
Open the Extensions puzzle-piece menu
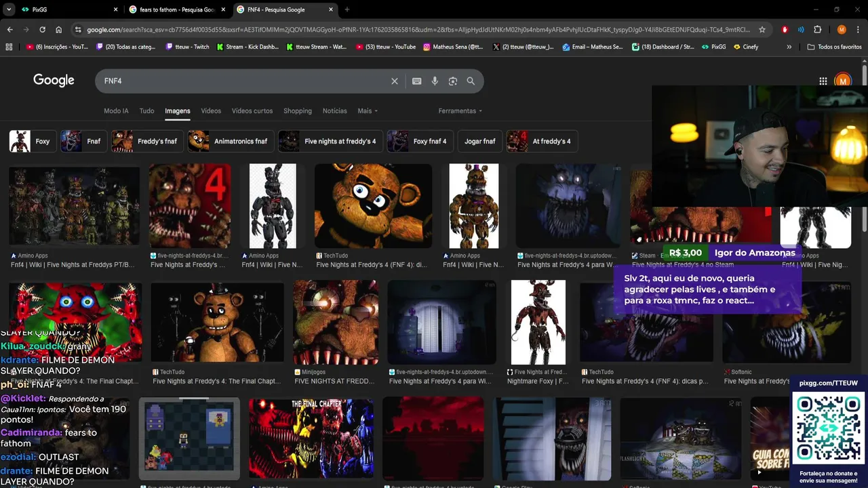point(817,30)
